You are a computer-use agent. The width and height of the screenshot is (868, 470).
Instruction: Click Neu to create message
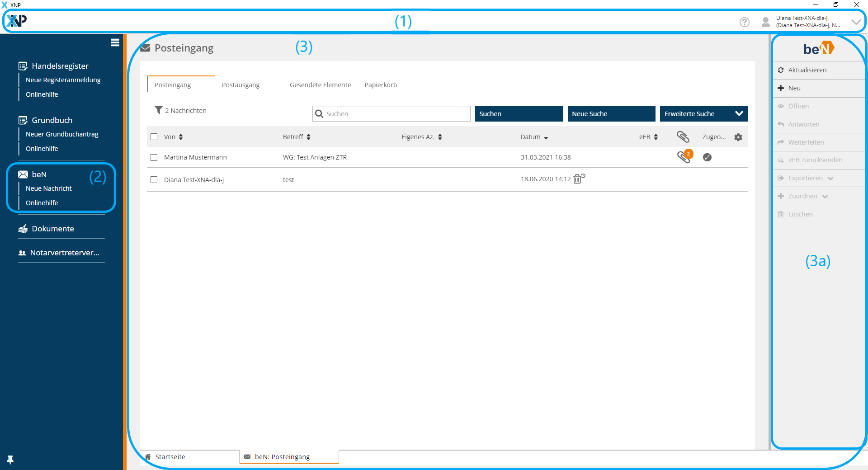[x=819, y=88]
